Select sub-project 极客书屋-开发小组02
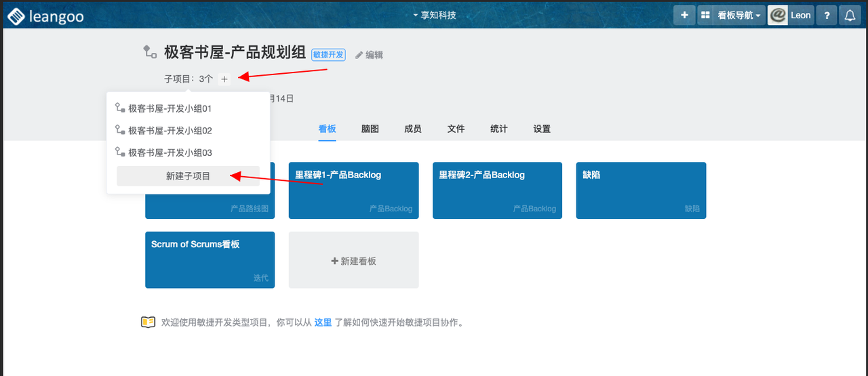The image size is (868, 376). point(170,131)
